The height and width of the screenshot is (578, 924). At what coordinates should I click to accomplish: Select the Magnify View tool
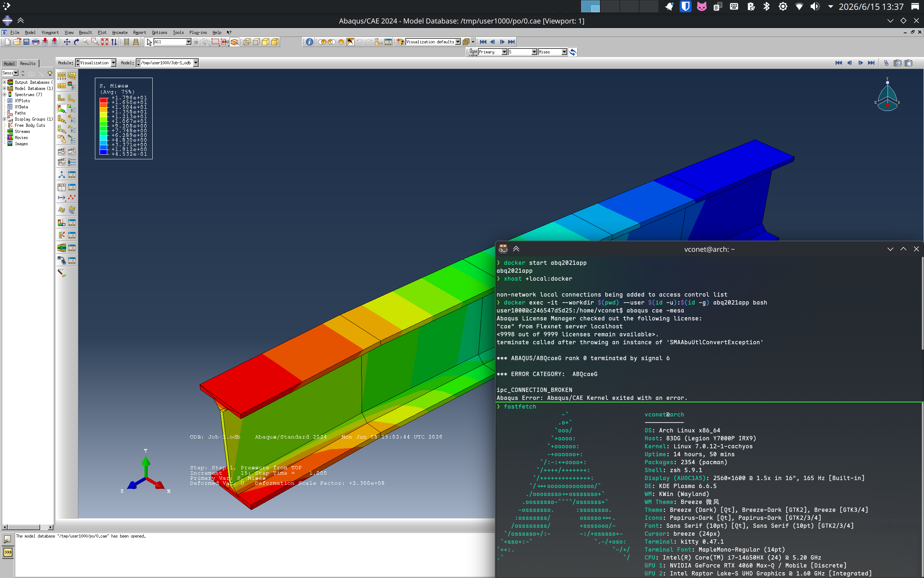pos(86,42)
